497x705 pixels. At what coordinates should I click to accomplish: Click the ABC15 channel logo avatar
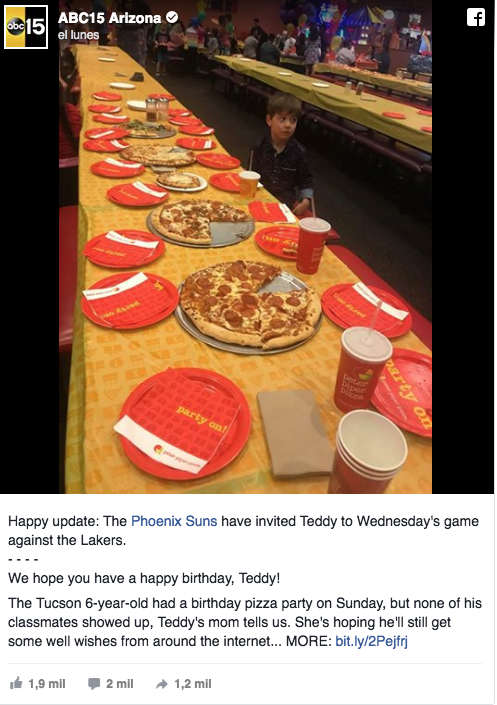(26, 27)
